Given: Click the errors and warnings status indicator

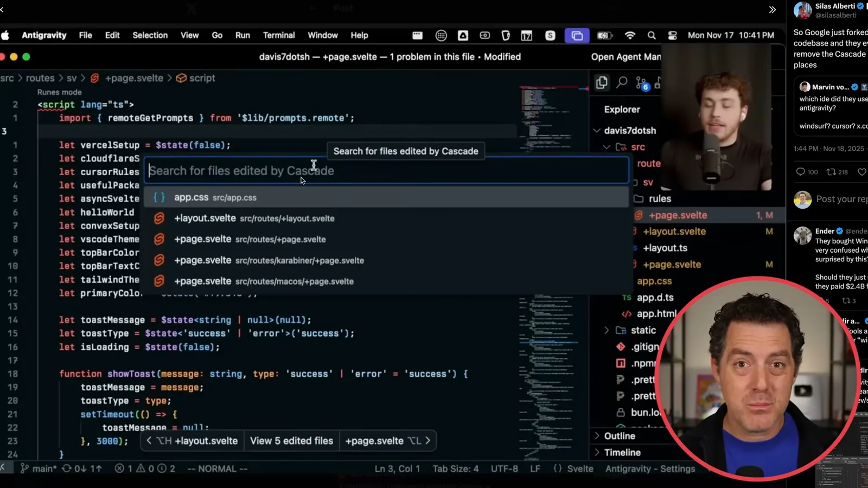Looking at the screenshot, I should [144, 468].
